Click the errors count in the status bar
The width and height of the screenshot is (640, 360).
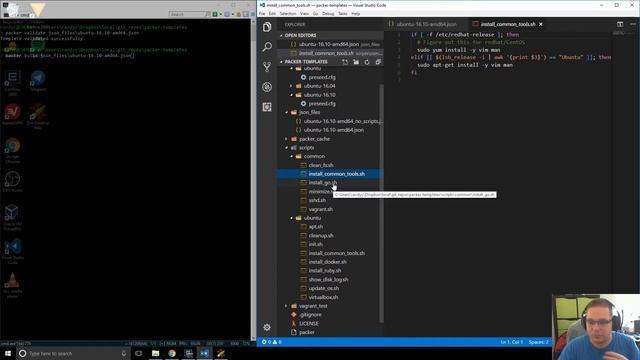267,342
